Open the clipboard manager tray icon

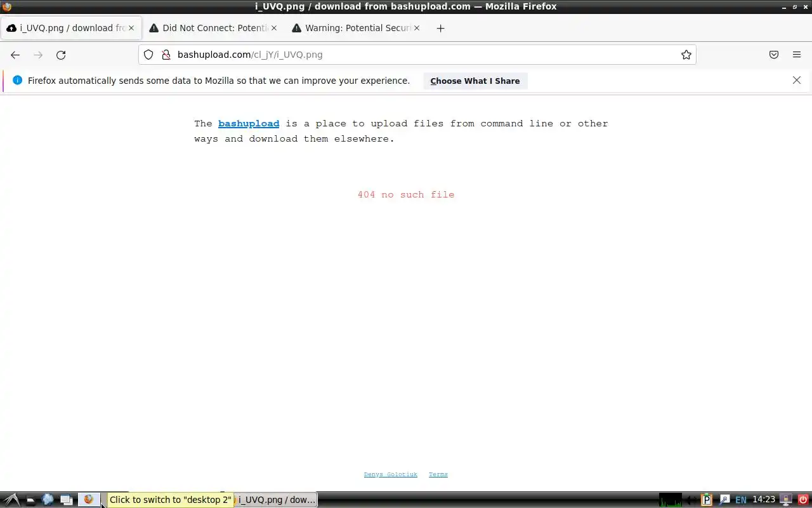pos(708,500)
